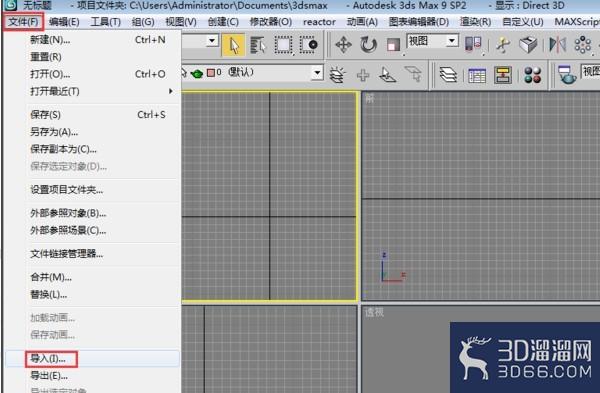
Task: Activate the Select and Uniform Scale tool
Action: (x=393, y=45)
